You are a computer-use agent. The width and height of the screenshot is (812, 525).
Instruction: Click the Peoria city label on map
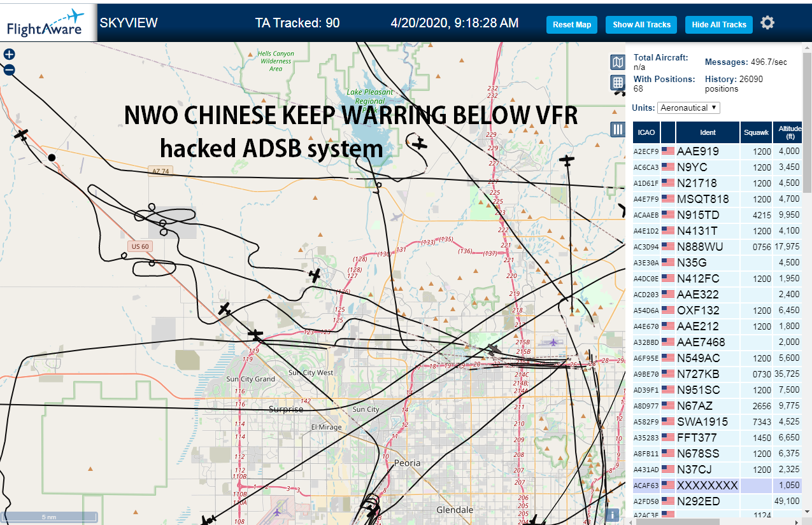408,463
